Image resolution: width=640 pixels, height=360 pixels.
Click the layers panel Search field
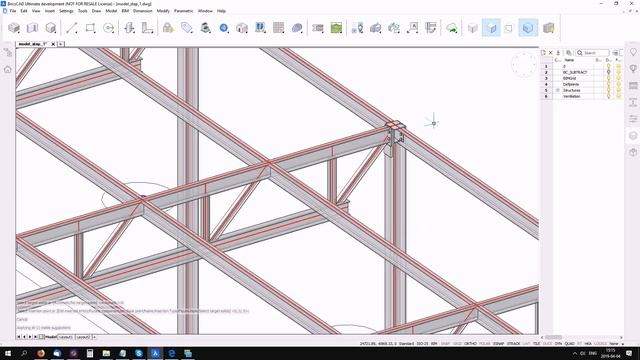pos(593,53)
